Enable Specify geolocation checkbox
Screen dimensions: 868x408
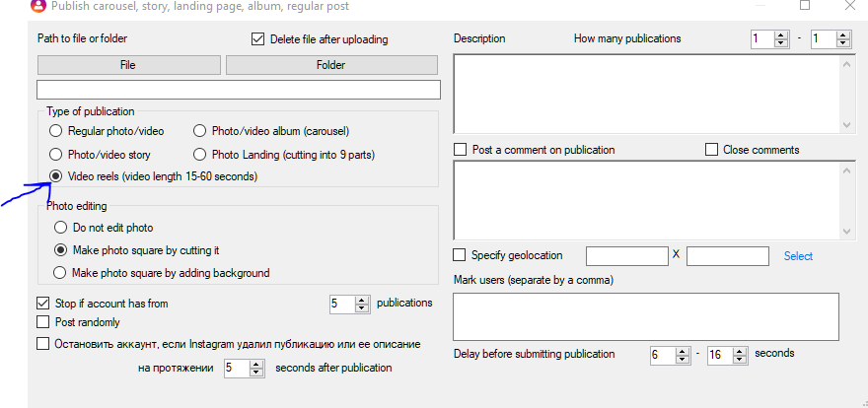pos(459,255)
